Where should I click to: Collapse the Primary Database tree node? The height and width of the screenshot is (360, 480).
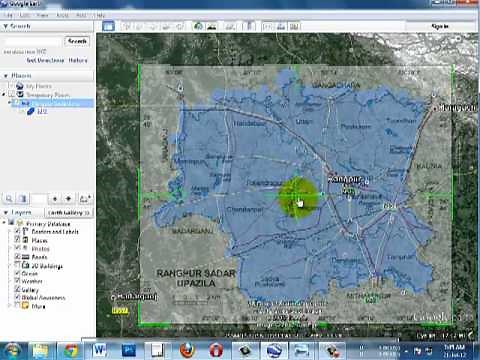click(x=4, y=222)
